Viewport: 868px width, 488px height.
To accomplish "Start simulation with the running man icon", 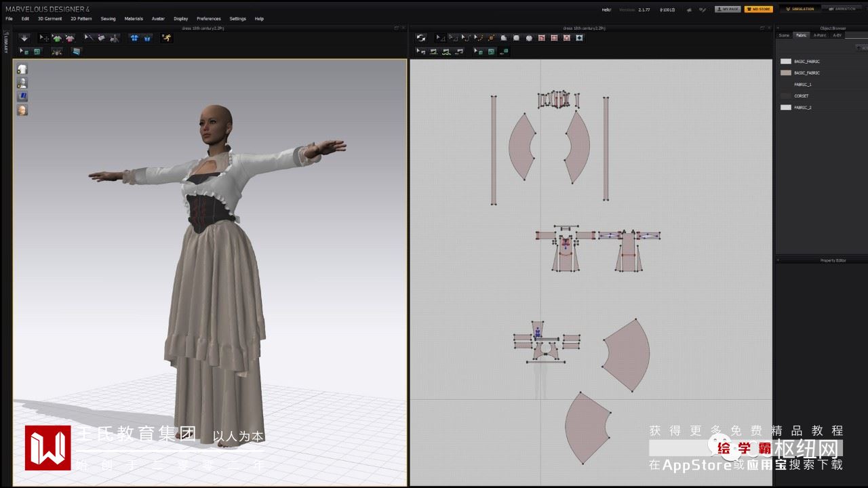I will (166, 38).
